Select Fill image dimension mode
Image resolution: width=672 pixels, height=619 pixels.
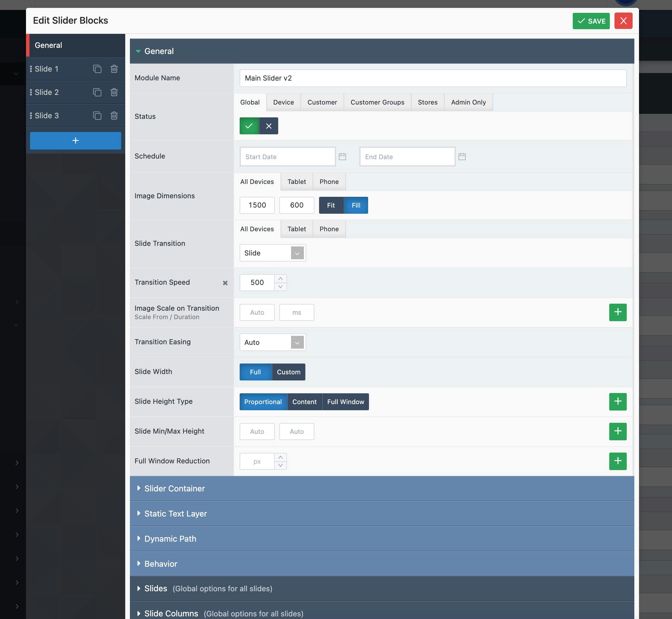(x=355, y=205)
